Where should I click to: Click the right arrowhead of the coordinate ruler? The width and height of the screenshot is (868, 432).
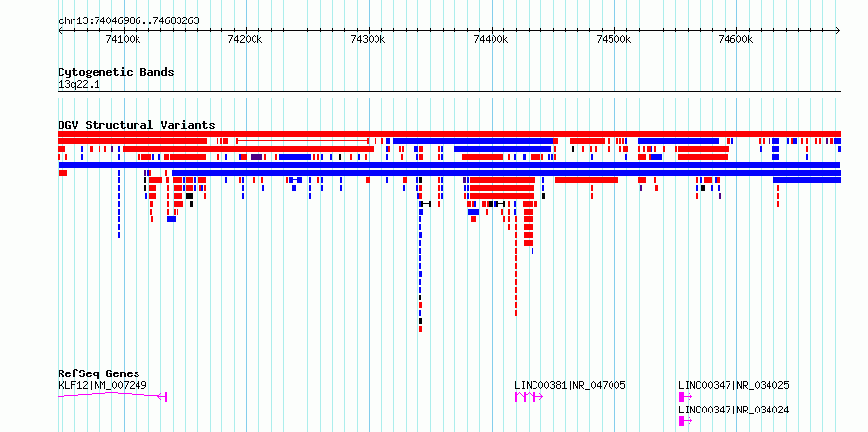pyautogui.click(x=838, y=30)
